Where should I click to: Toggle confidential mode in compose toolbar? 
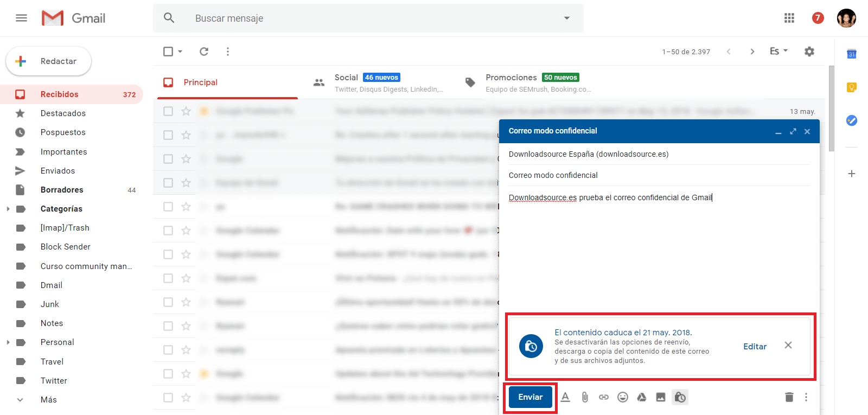coord(680,397)
